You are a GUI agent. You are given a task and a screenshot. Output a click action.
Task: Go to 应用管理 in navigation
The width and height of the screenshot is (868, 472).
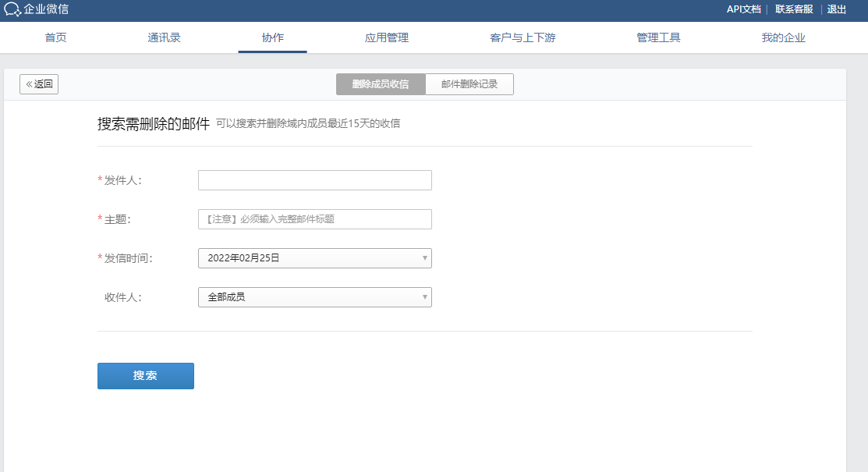[386, 37]
